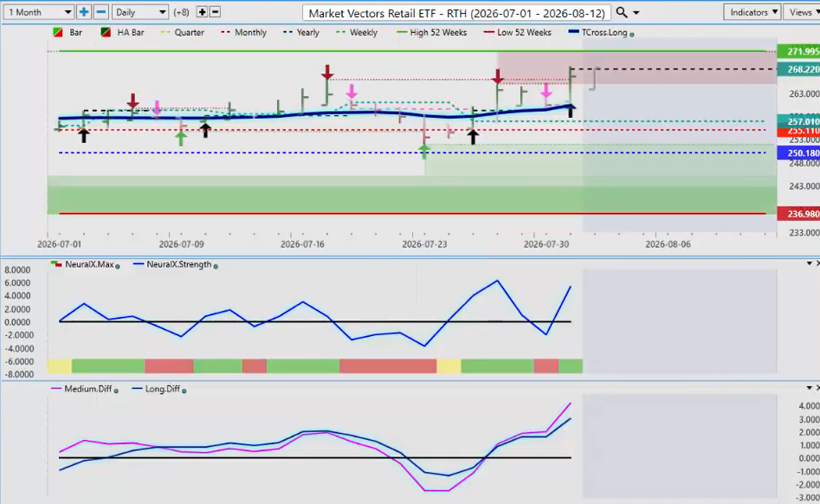Click the NeuralX.Max legend label
This screenshot has height=504, width=820.
(89, 264)
